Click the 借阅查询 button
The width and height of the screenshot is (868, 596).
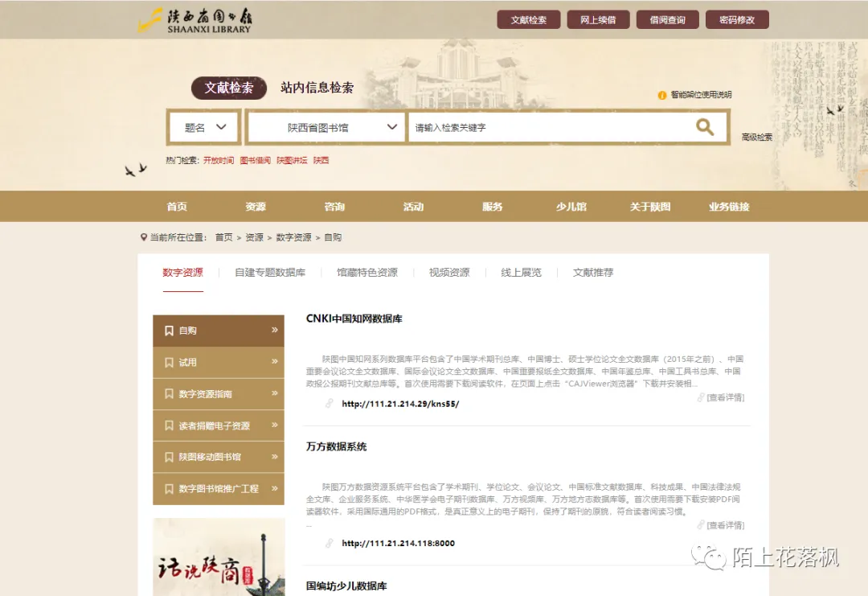[x=667, y=20]
